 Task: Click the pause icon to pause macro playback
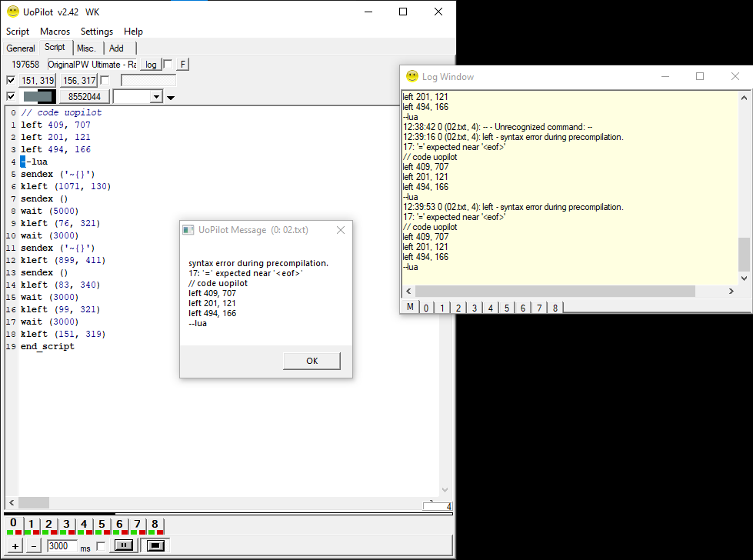point(123,546)
